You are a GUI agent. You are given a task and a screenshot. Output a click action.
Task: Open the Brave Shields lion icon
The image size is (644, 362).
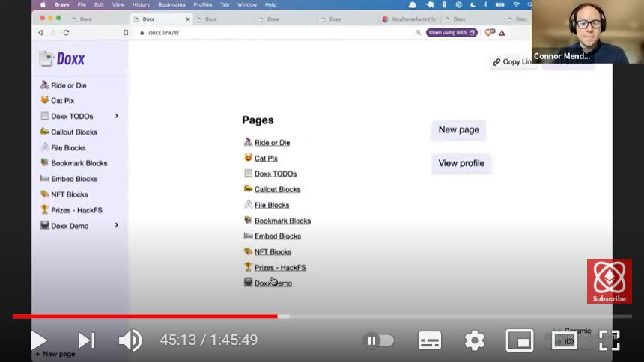click(x=489, y=32)
